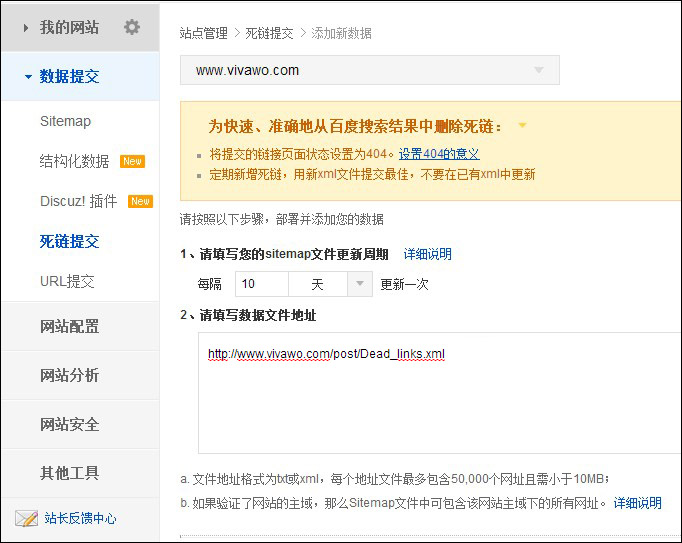Screen dimensions: 682x543
Task: Expand the 我的网站 section arrow
Action: coord(26,28)
